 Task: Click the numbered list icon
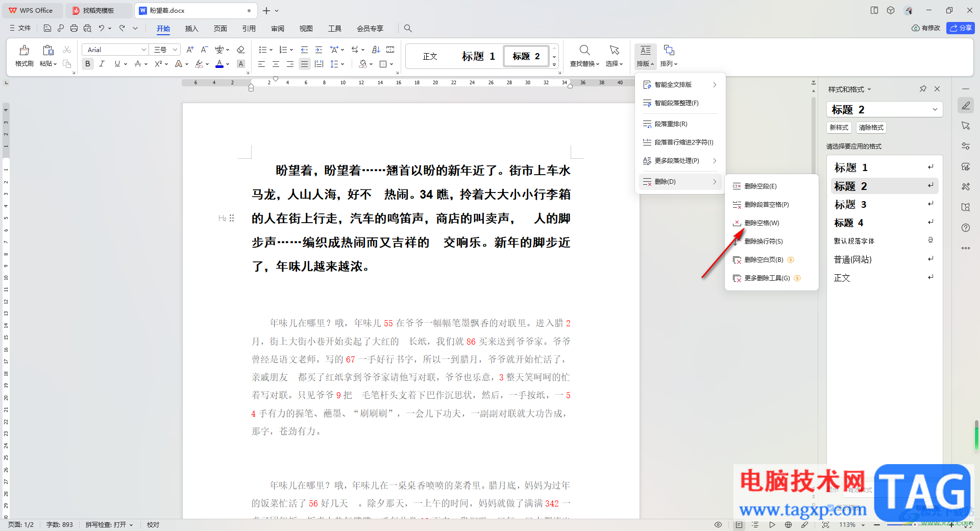(283, 50)
